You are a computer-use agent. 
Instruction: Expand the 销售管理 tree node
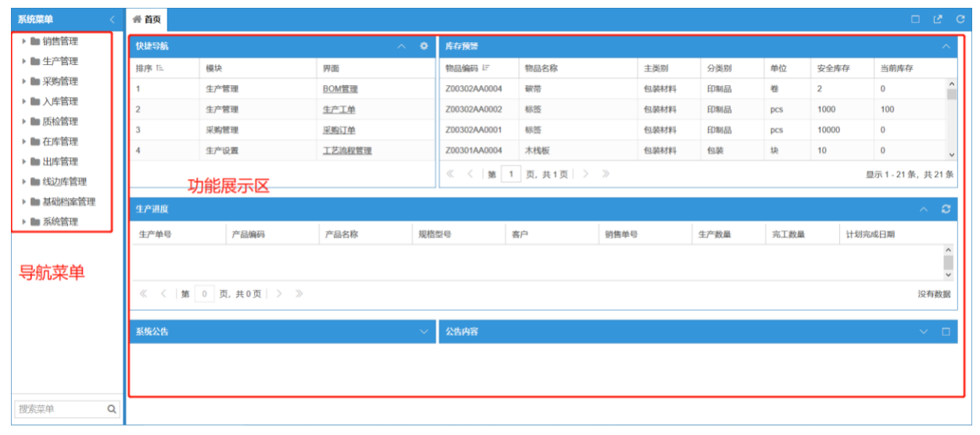click(x=24, y=41)
